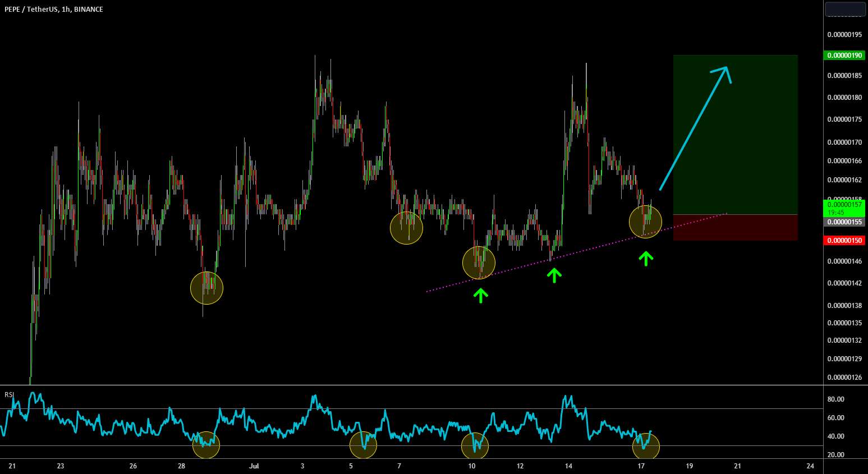
Task: Click date 3 on the time axis
Action: tap(302, 466)
